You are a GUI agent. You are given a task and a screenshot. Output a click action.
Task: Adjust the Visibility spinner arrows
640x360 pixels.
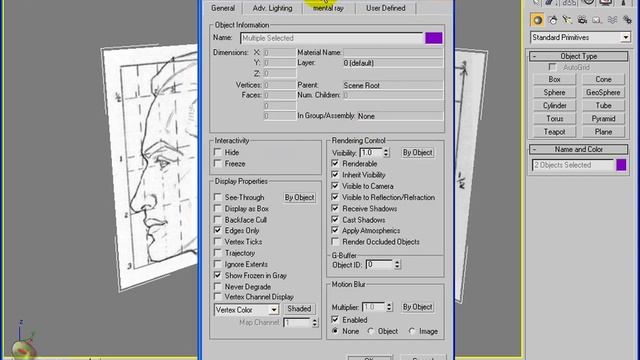tap(386, 152)
